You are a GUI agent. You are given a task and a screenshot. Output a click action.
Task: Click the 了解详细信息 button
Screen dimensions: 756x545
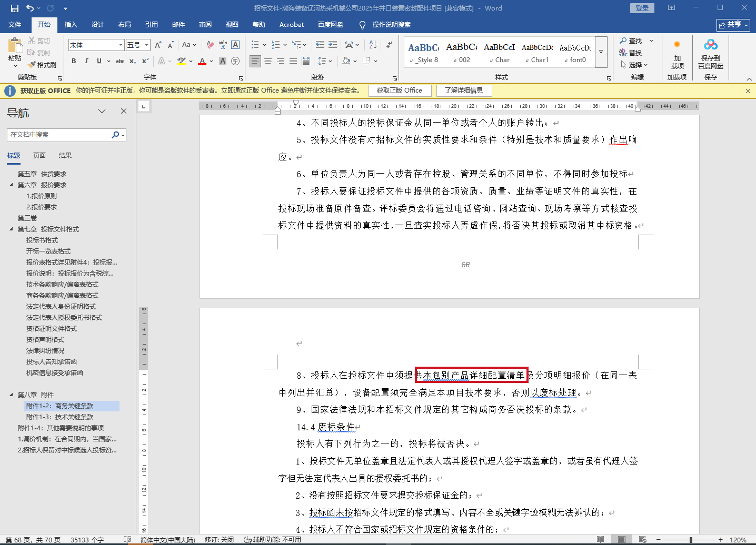[x=463, y=90]
